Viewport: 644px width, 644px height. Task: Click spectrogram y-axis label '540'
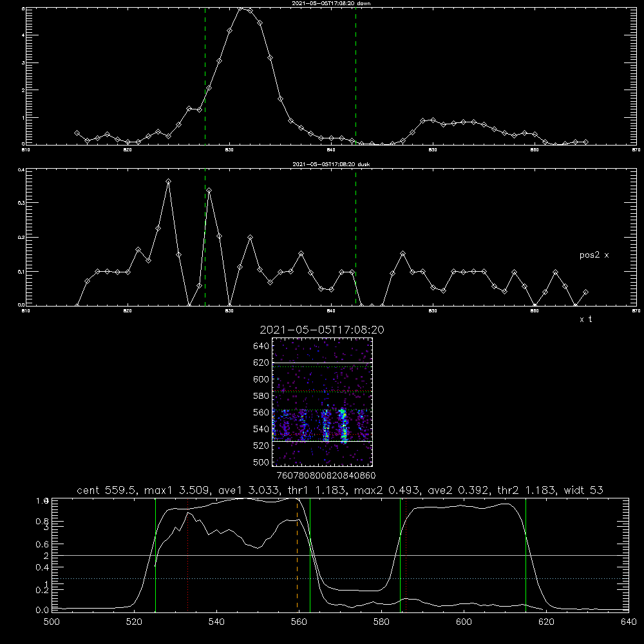click(x=261, y=429)
